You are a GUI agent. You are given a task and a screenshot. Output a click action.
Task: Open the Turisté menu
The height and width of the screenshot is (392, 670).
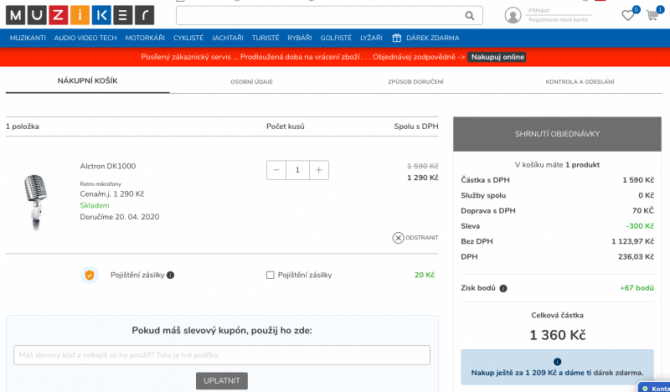pos(265,38)
